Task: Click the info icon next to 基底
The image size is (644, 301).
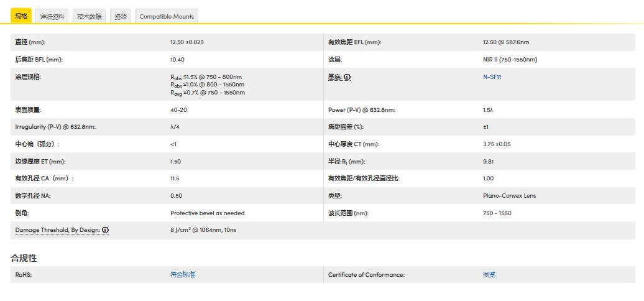Action: point(347,76)
